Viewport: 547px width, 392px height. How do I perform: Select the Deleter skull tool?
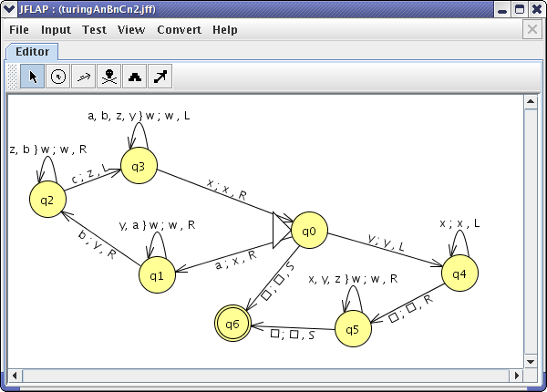click(109, 77)
